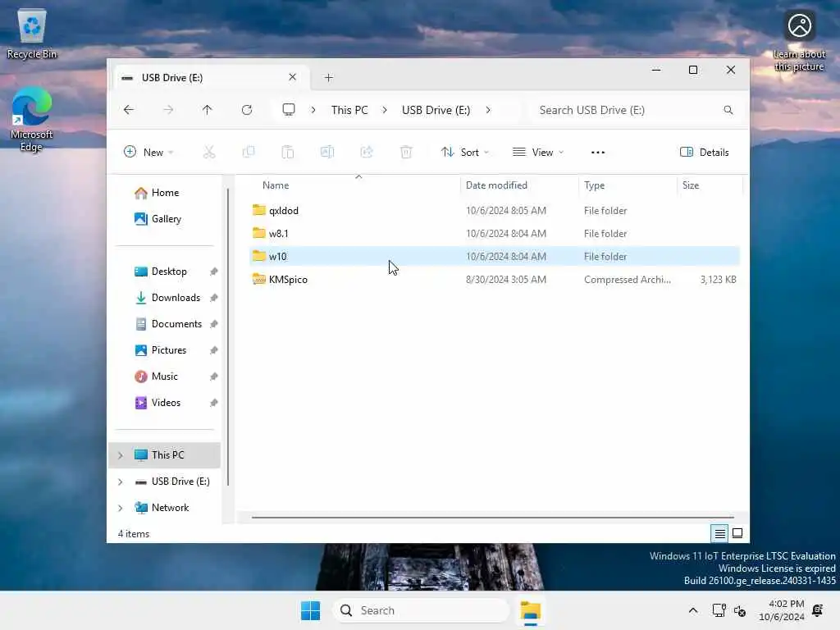840x630 pixels.
Task: Click chevron before This PC breadcrumb
Action: 313,110
